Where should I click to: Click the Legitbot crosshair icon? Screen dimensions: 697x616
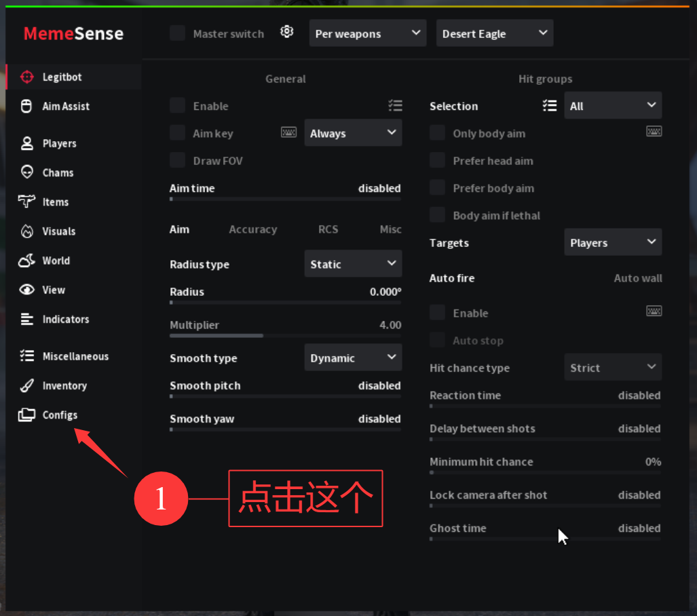26,77
